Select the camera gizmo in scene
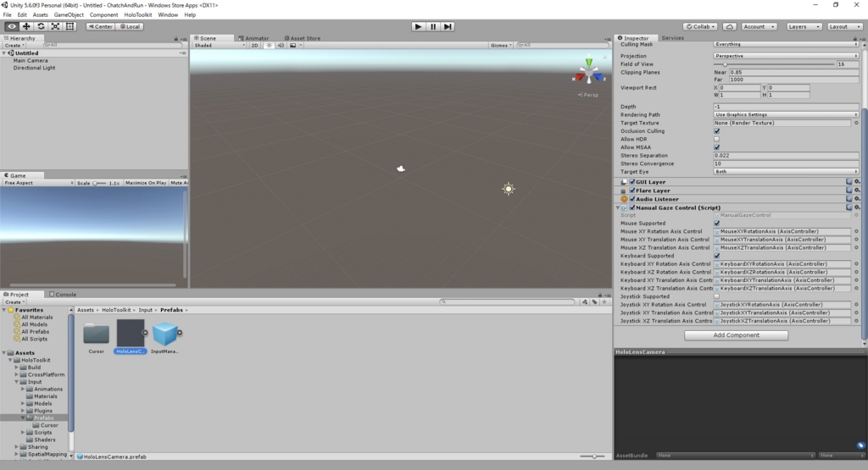 coord(401,169)
